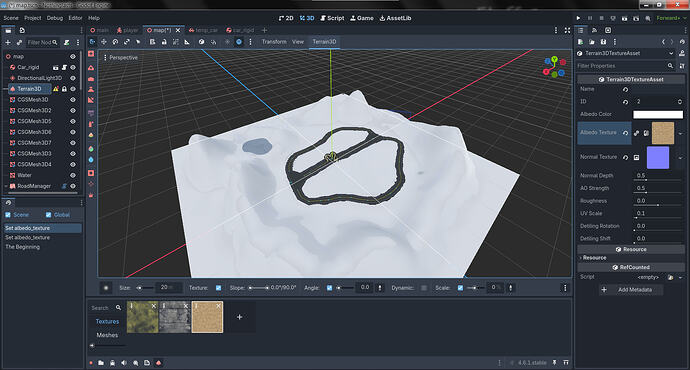Toggle the Global history checkbox
The image size is (690, 370).
point(48,215)
